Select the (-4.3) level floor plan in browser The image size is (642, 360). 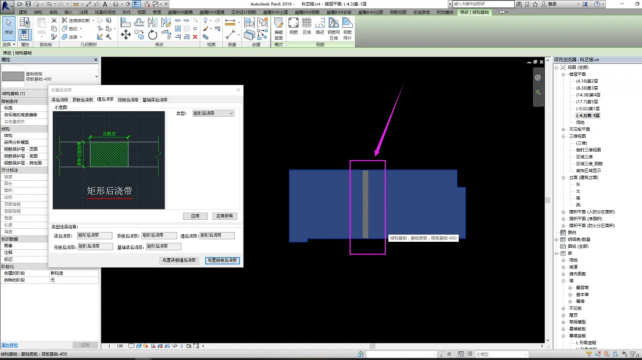coord(588,115)
